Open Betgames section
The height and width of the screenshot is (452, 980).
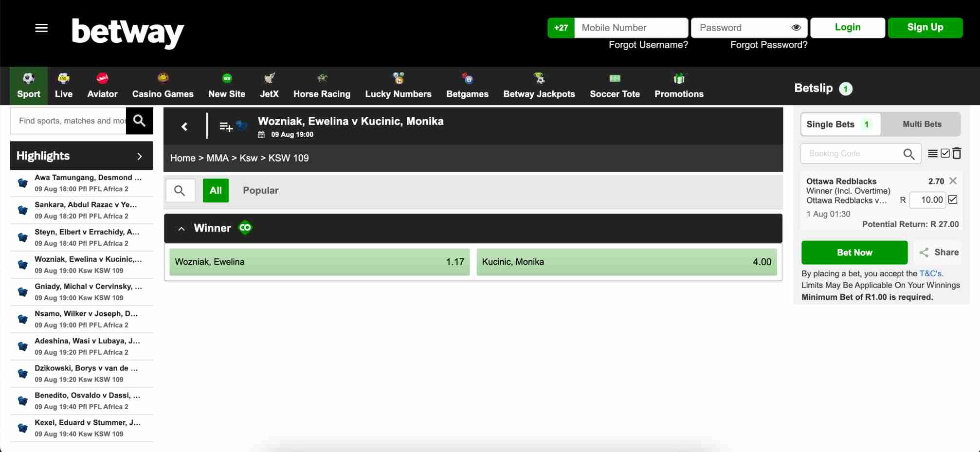click(x=467, y=86)
